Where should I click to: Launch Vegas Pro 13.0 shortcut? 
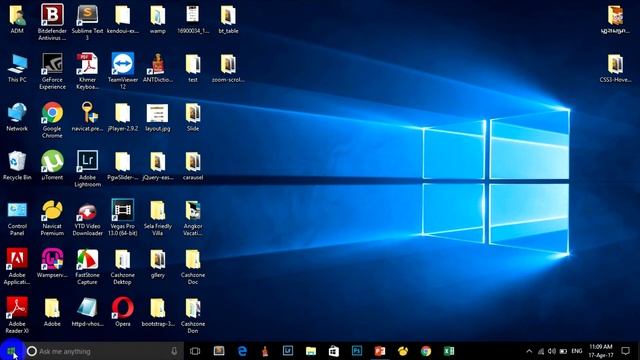point(122,218)
